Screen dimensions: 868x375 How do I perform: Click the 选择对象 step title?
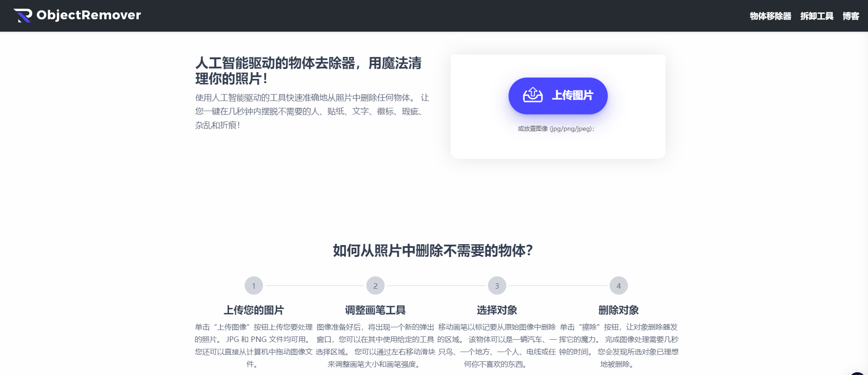497,310
